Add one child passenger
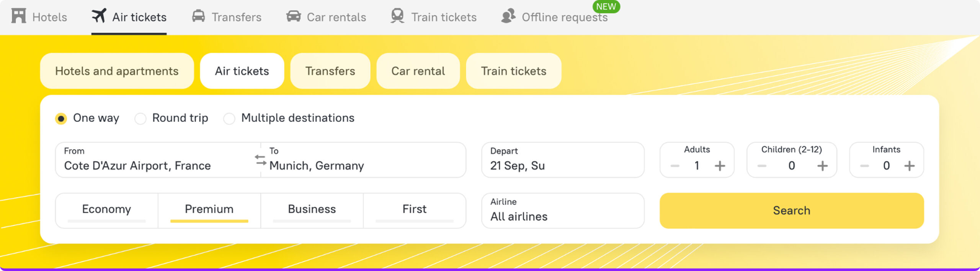 click(x=822, y=166)
